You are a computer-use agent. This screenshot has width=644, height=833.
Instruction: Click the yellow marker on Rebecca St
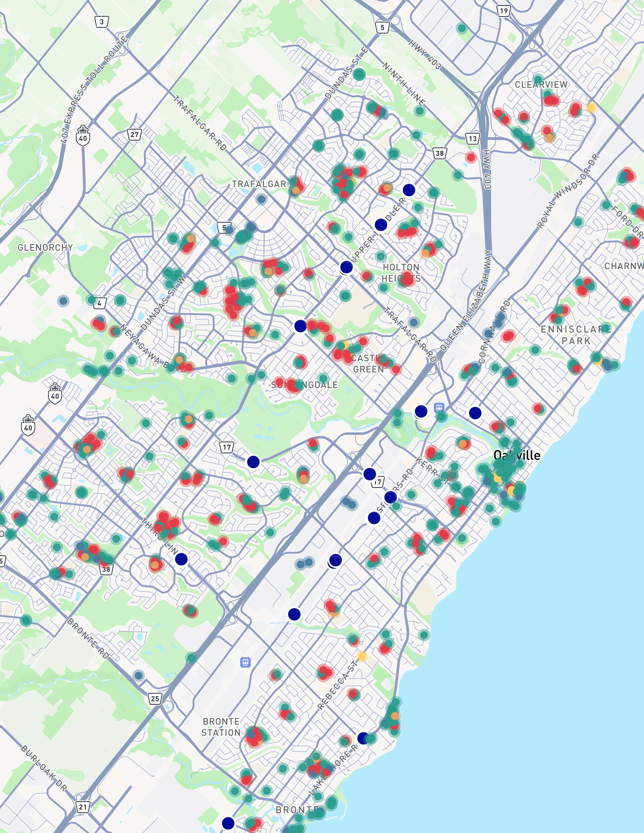coord(362,656)
